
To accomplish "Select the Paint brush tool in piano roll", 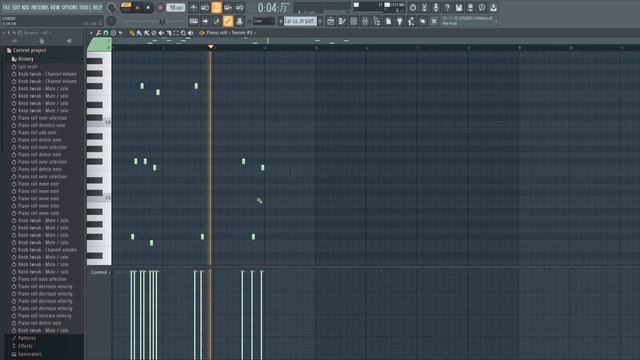I will [x=139, y=33].
